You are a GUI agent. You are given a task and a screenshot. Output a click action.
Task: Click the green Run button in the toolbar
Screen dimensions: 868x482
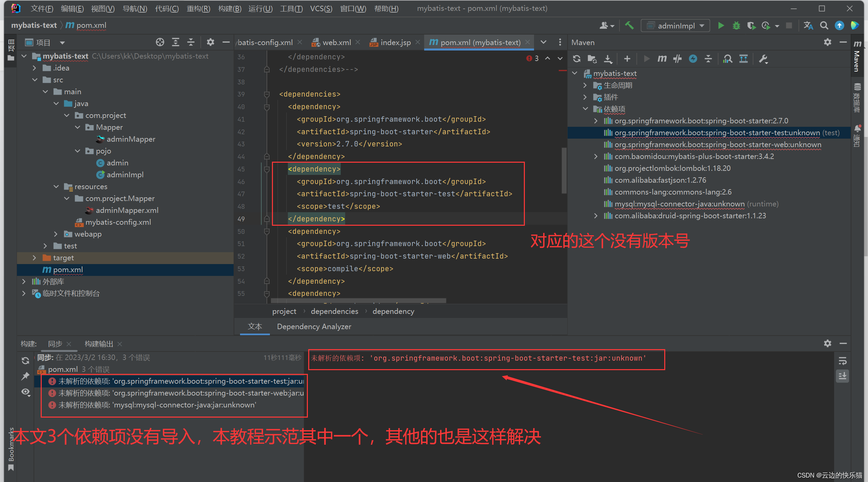point(721,26)
